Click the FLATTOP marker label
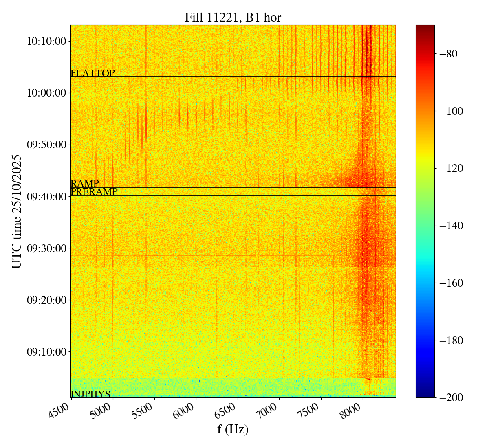Screen dimensions: 489x448 click(93, 73)
